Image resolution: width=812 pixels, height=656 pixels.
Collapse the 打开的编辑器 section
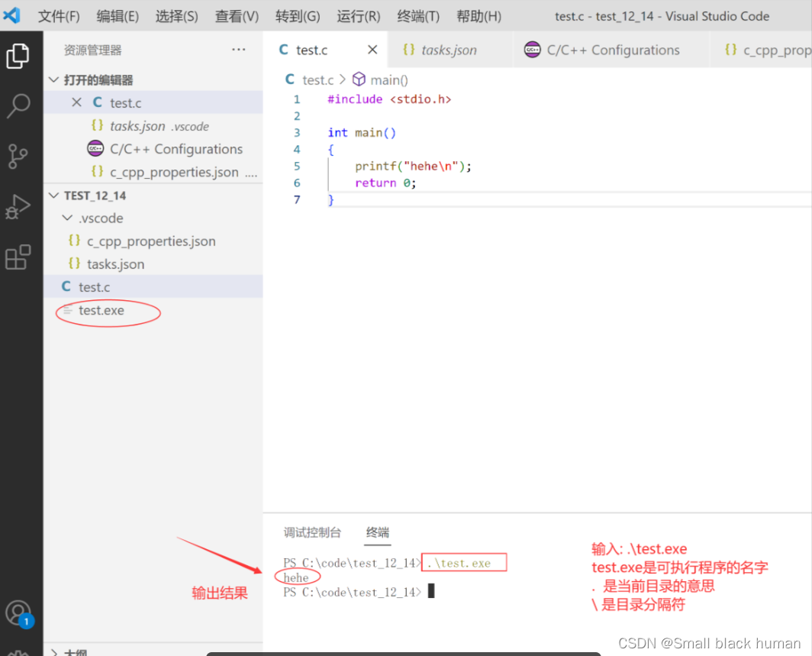[54, 80]
